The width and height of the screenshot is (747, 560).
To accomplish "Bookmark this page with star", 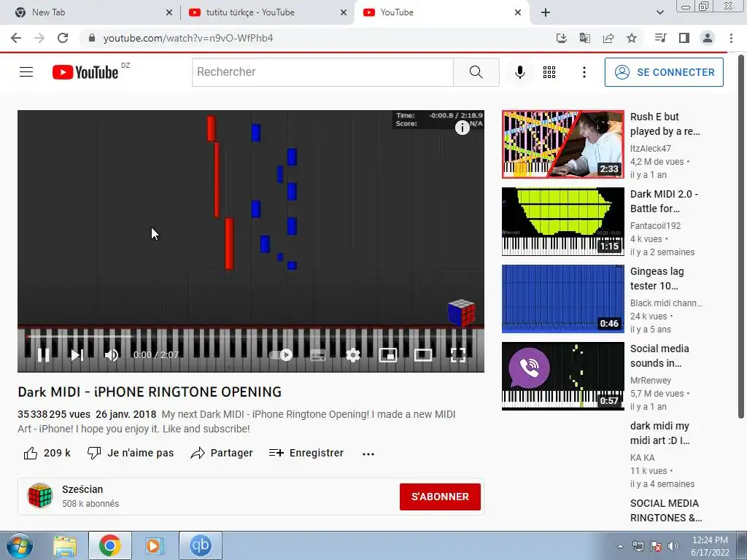I will pyautogui.click(x=632, y=38).
